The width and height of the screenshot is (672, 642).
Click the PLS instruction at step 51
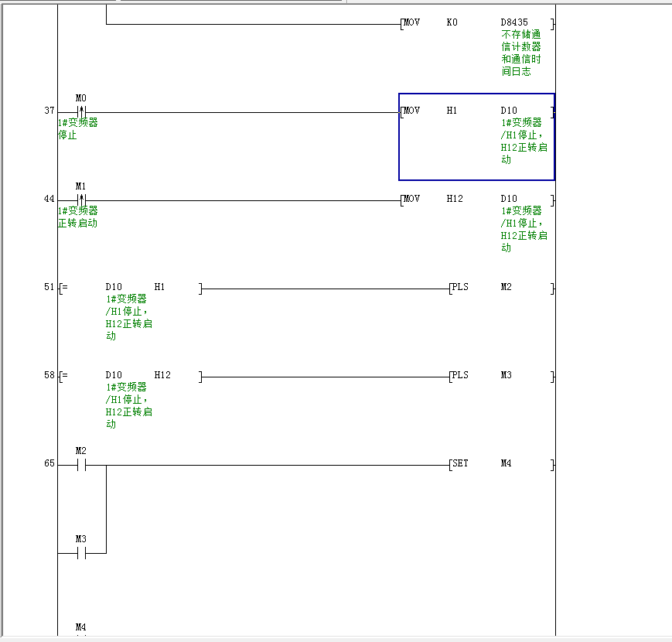tap(460, 287)
